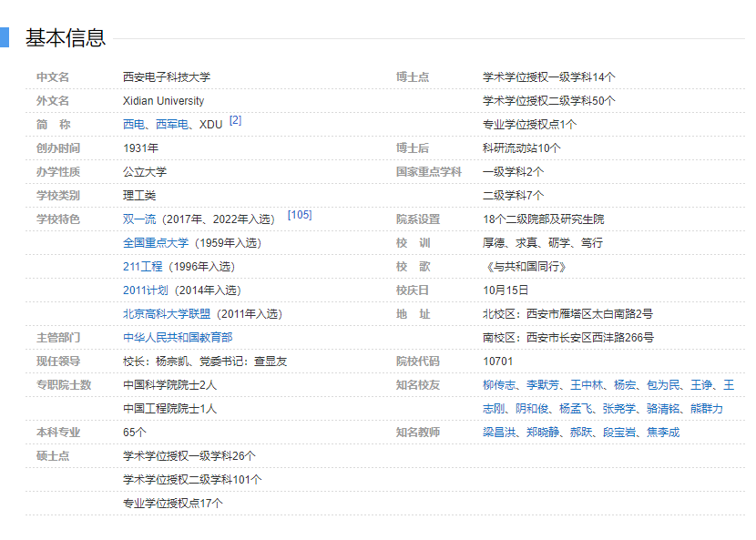
Task: Click the 王中林 alumni link
Action: tap(587, 385)
